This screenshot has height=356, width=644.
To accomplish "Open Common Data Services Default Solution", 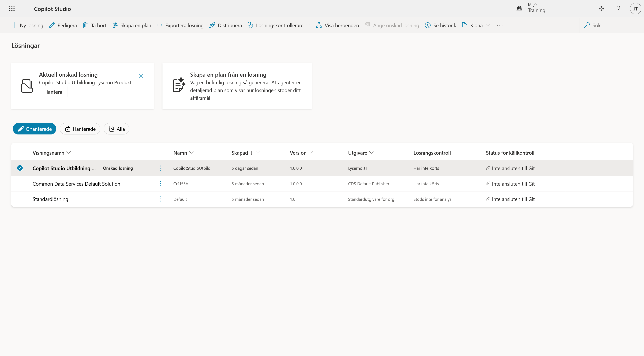I will 76,184.
